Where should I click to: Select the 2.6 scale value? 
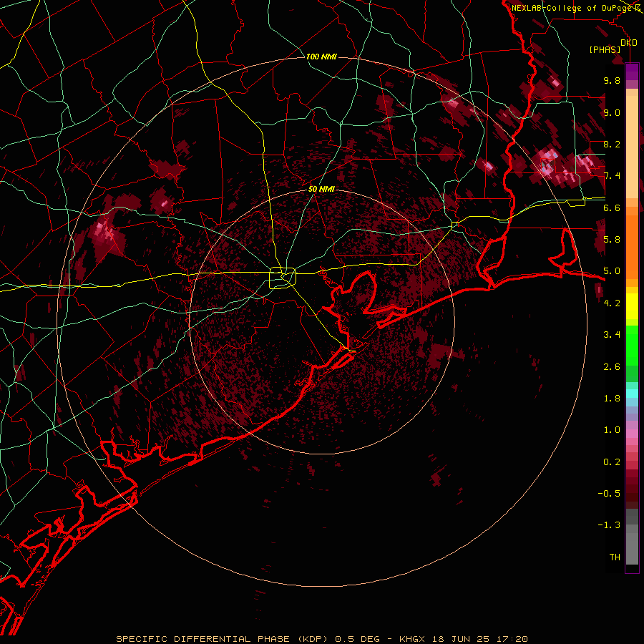tap(612, 367)
